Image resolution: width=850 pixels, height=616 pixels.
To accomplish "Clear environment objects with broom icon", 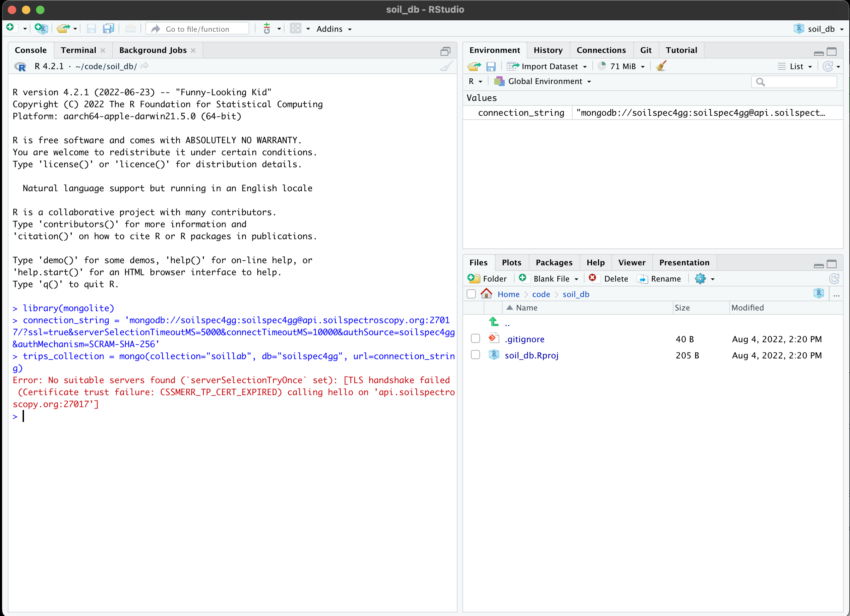I will pos(661,66).
